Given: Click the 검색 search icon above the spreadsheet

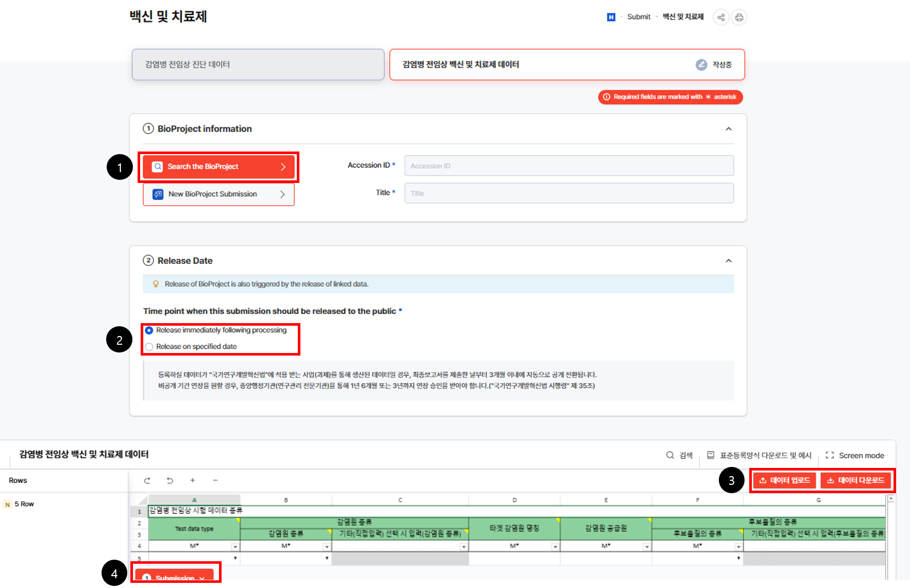Looking at the screenshot, I should [x=679, y=455].
